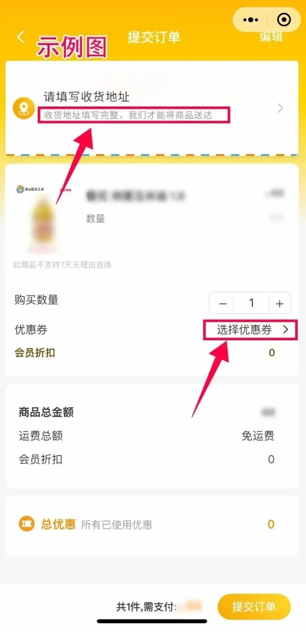Tap the 宝山区总工会 logo badge
306x644 pixels.
click(x=30, y=189)
